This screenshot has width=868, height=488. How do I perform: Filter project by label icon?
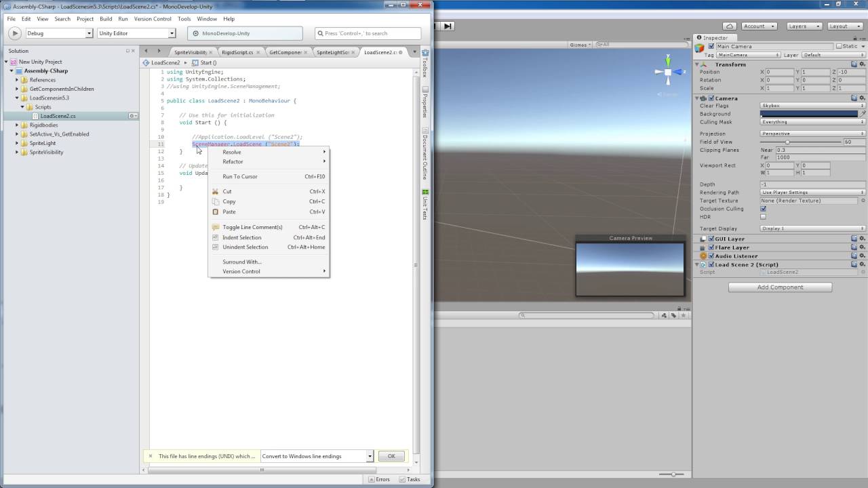673,315
